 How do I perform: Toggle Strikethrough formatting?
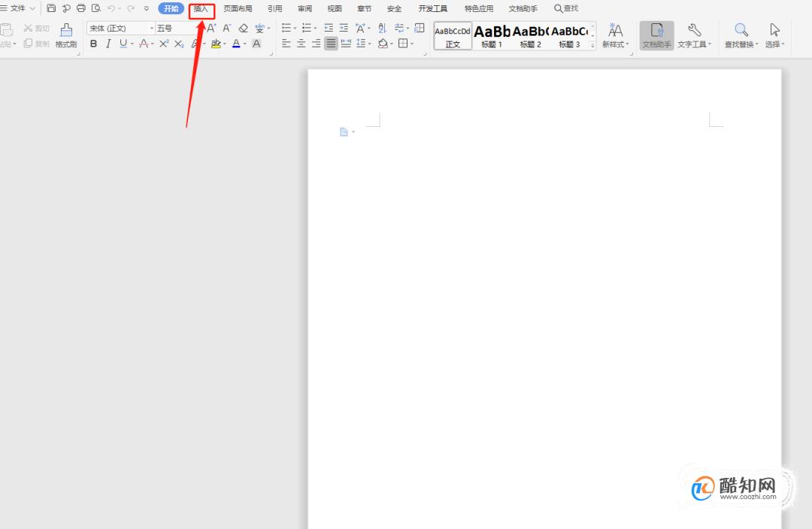[144, 44]
